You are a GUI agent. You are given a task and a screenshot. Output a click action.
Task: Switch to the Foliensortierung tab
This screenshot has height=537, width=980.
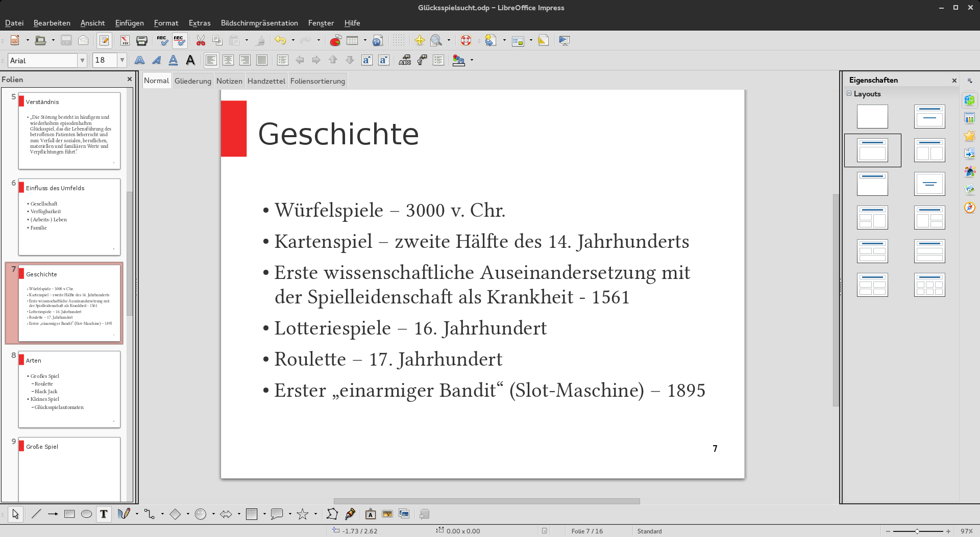pos(317,81)
